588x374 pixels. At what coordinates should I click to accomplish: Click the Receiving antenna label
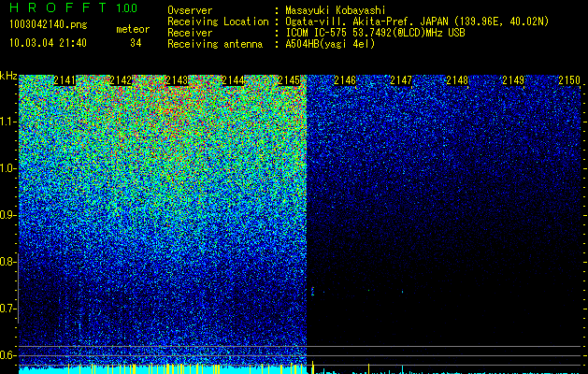tap(215, 44)
